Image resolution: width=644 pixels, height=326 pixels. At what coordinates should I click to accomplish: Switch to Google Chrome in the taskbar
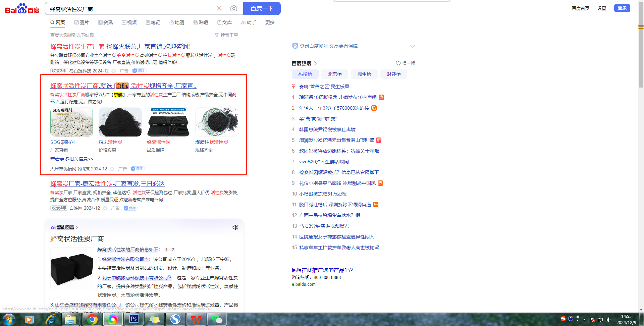[x=92, y=319]
